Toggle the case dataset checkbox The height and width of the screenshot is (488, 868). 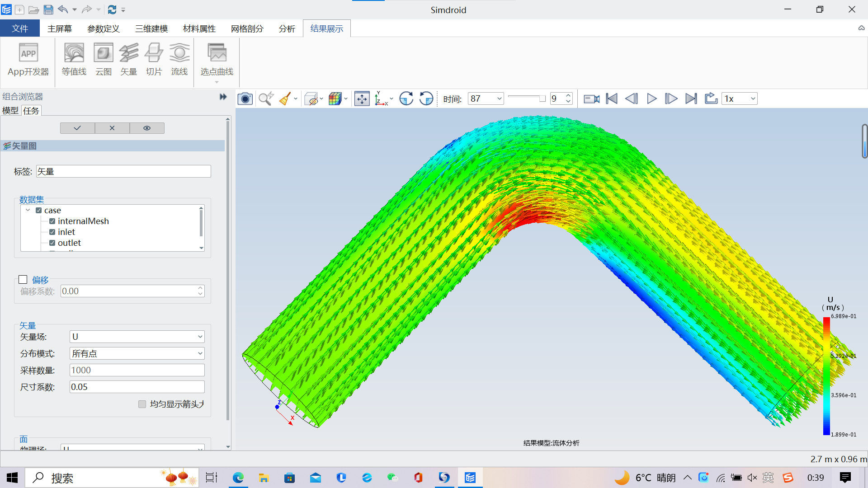39,211
